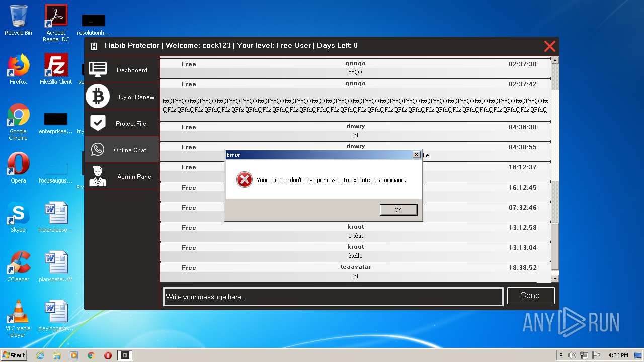Open Acrobat Reader DC desktop shortcut
Screen dimensions: 644x362
[56, 23]
